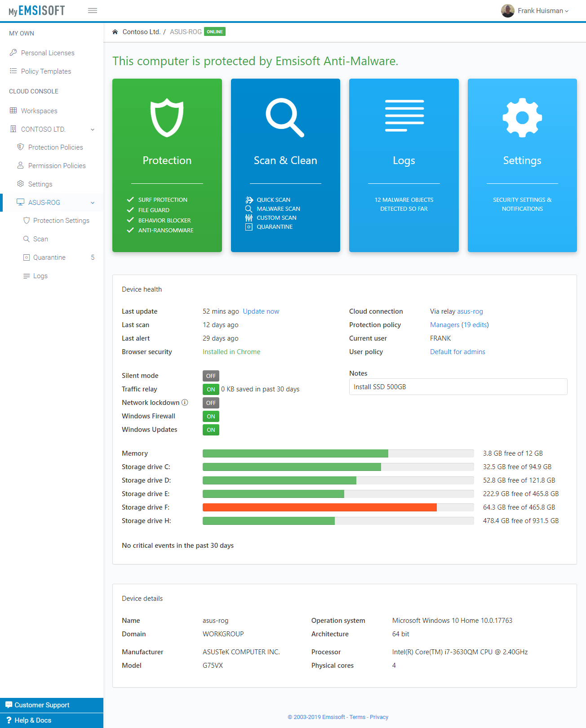The width and height of the screenshot is (586, 728).
Task: Toggle Surf Protection checkmark
Action: (x=130, y=200)
